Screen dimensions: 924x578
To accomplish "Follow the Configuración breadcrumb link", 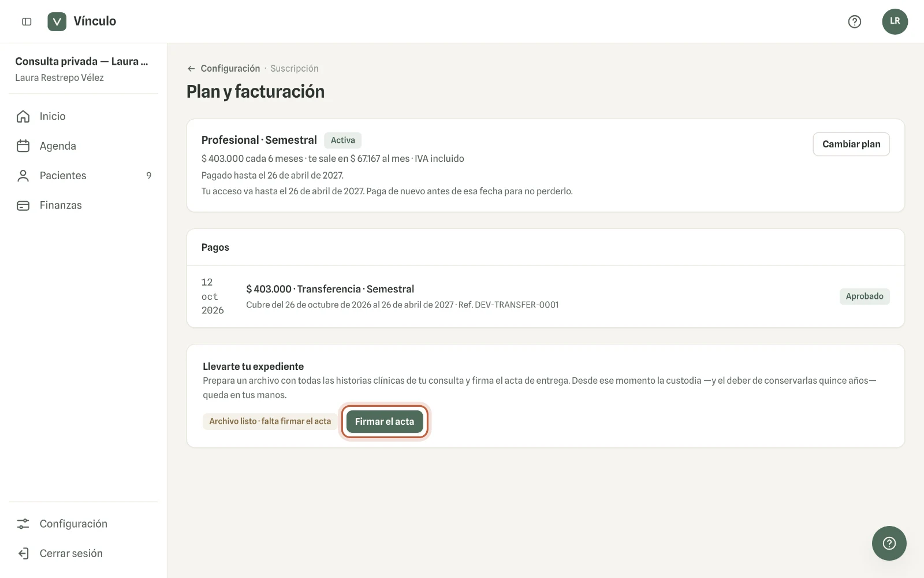I will (230, 68).
